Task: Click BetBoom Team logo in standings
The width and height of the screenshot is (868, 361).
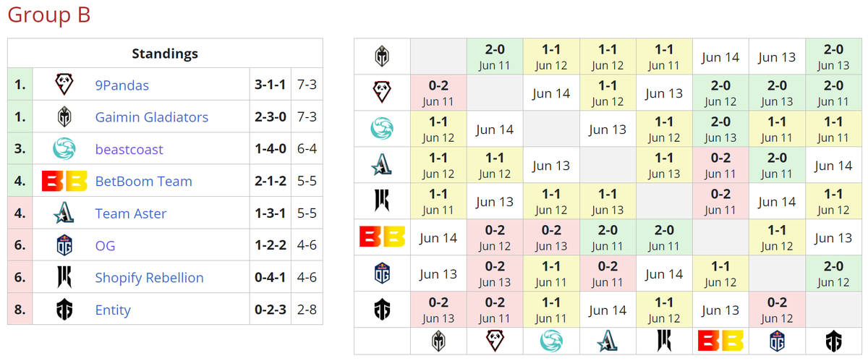Action: pos(64,182)
